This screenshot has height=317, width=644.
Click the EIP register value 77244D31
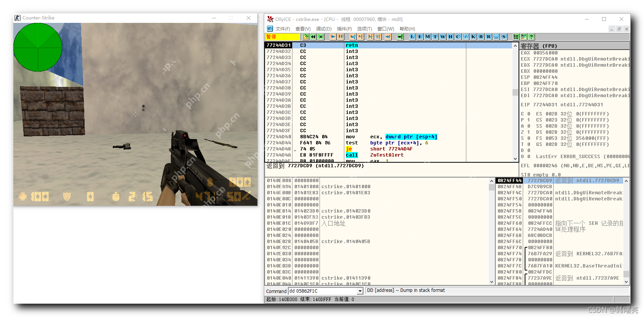coord(545,105)
